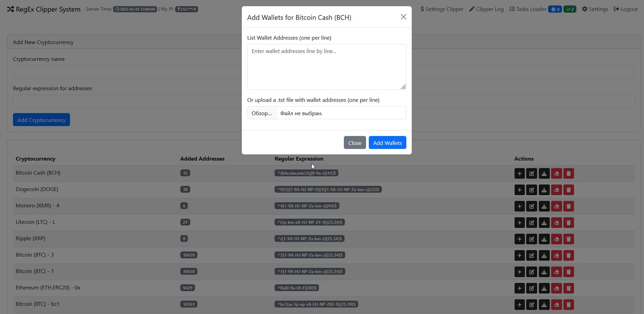Click download icon in Bitcoin (BTC) - 1 row
644x314 pixels.
[x=544, y=272]
